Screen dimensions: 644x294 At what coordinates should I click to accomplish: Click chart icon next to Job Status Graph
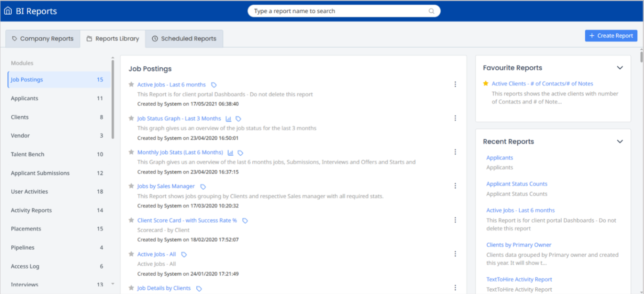(x=228, y=119)
